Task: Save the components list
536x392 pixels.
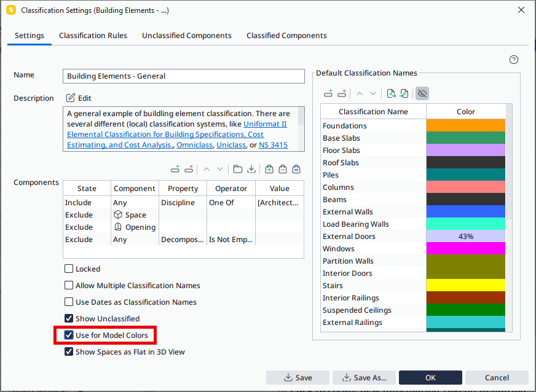Action: pos(252,169)
